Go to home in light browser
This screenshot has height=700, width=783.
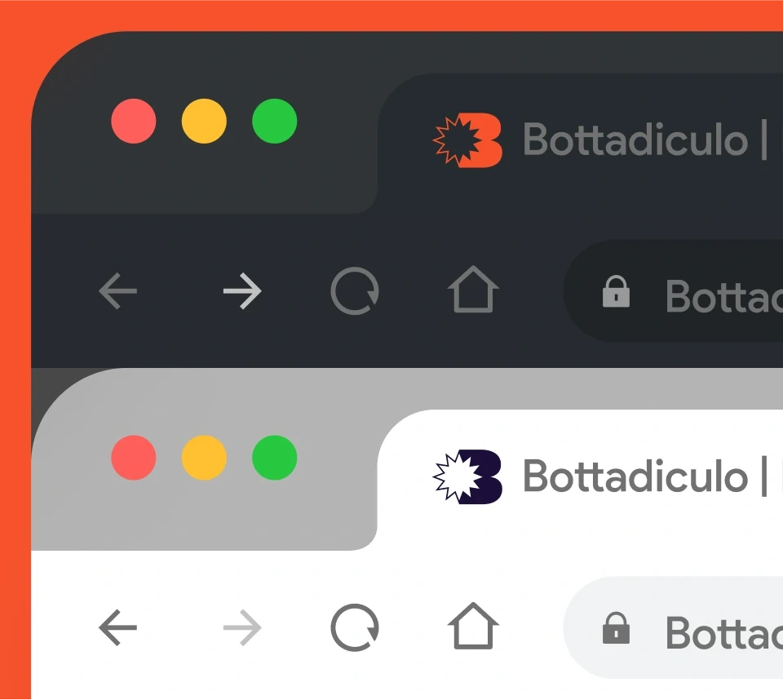473,626
